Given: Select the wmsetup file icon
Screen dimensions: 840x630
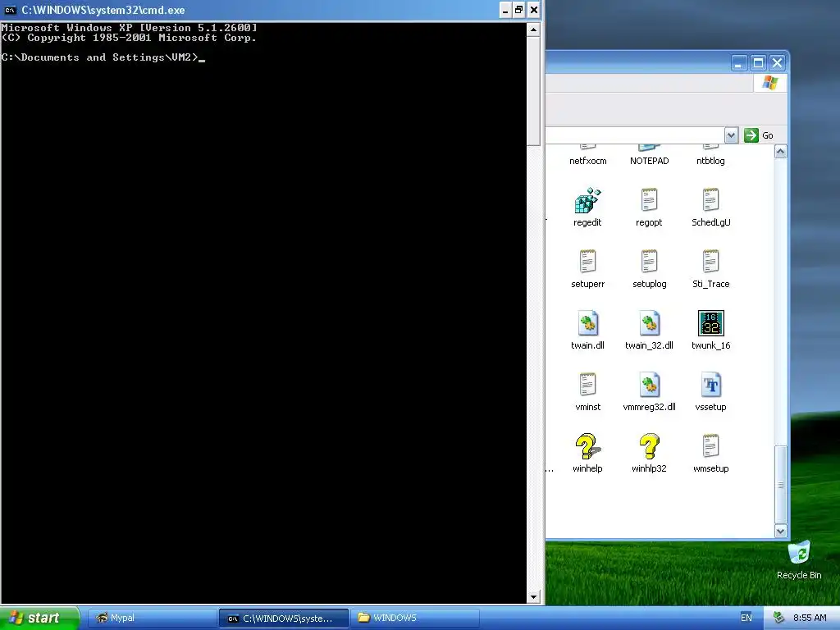Looking at the screenshot, I should pyautogui.click(x=710, y=446).
